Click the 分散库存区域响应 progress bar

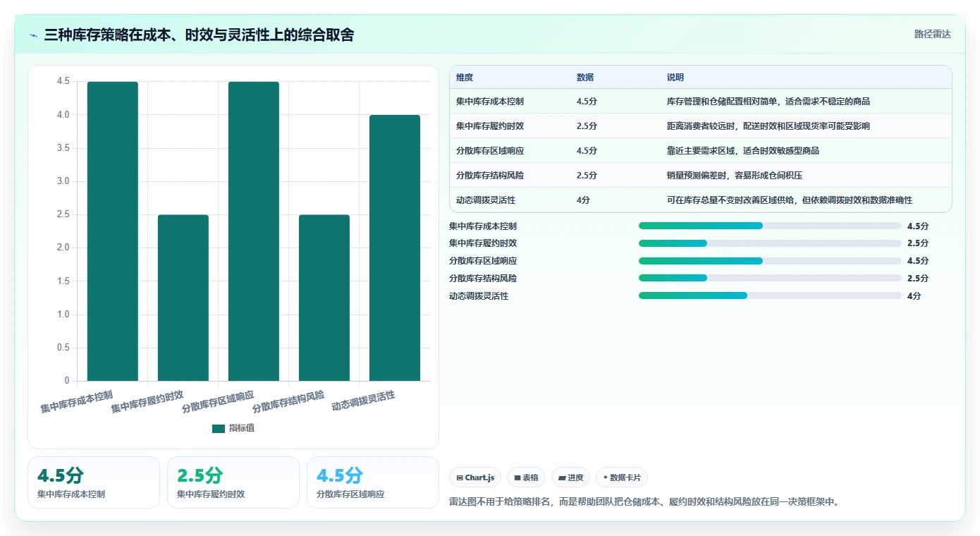[770, 261]
